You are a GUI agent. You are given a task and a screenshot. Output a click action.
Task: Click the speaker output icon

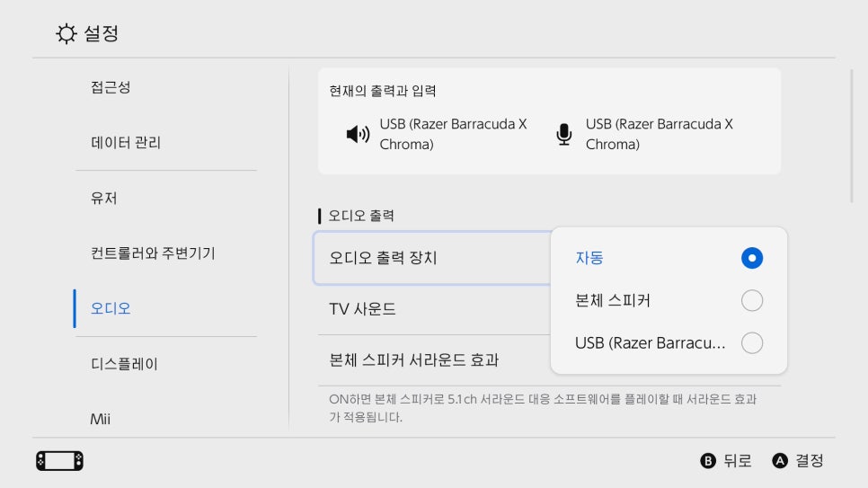point(358,135)
